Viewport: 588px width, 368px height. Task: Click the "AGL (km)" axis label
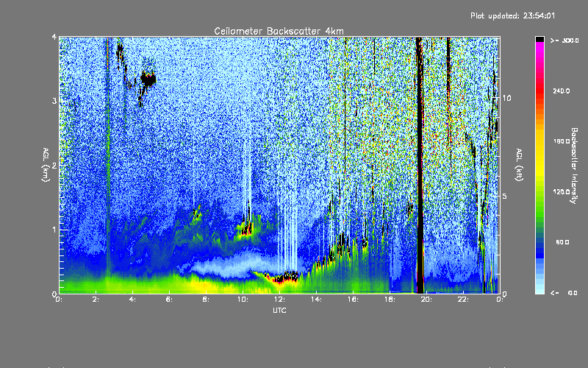click(46, 165)
